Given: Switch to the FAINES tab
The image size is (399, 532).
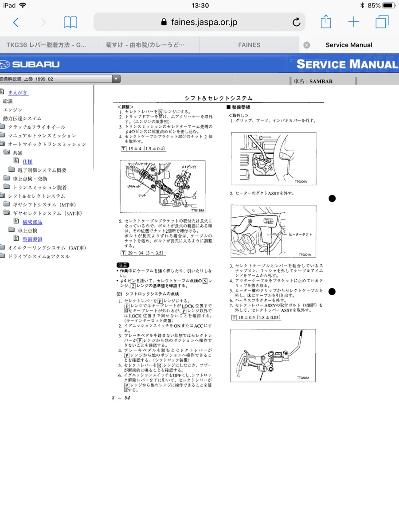Looking at the screenshot, I should pyautogui.click(x=249, y=45).
